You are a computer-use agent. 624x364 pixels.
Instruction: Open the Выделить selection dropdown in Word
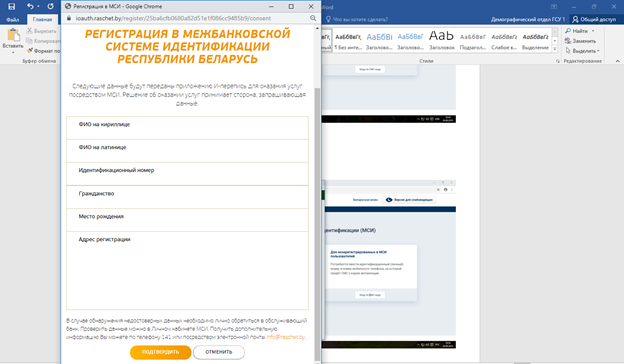pos(582,51)
